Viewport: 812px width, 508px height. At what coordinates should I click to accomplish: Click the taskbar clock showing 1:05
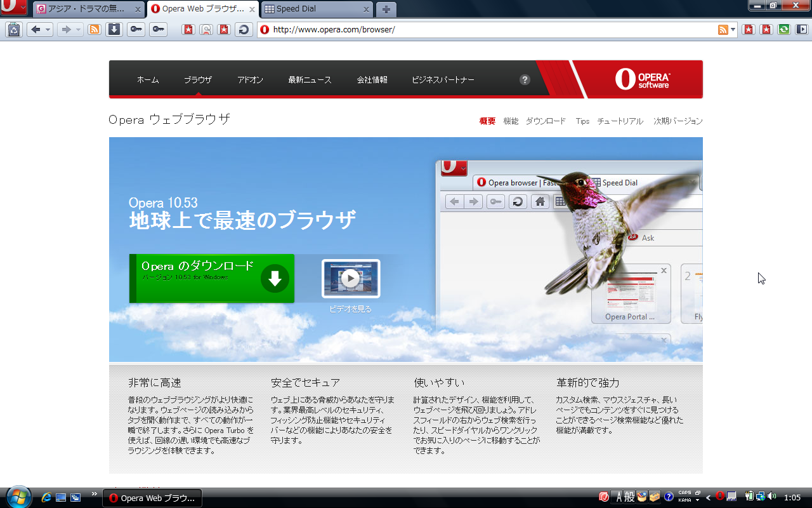point(792,497)
